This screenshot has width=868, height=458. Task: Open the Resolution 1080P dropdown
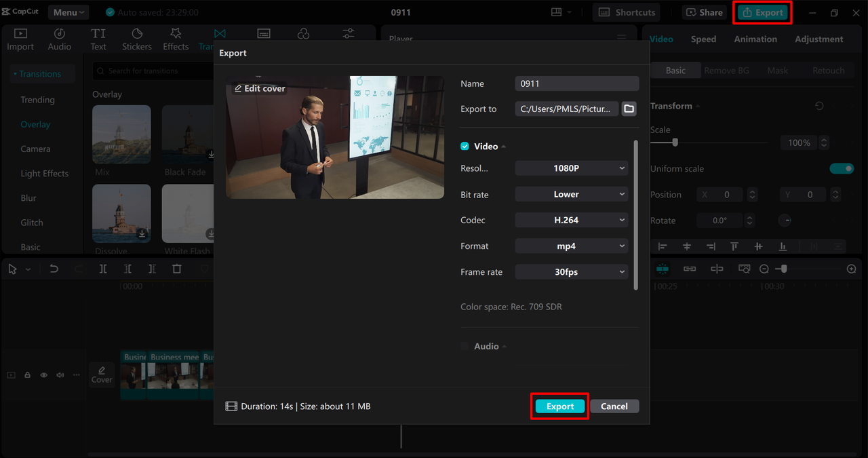[x=572, y=168]
